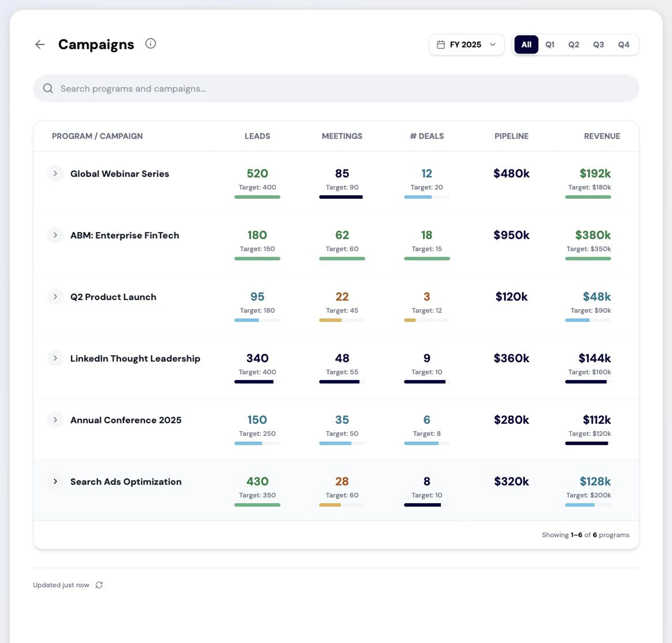Click the ABM: Enterprise FinTech name
Image resolution: width=672 pixels, height=643 pixels.
125,236
